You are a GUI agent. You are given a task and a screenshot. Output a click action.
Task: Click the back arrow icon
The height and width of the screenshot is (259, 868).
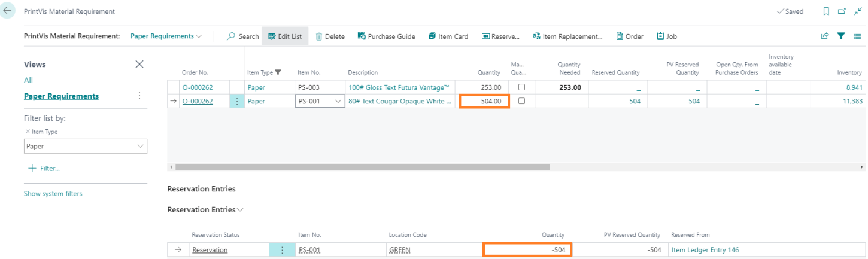pyautogui.click(x=8, y=11)
